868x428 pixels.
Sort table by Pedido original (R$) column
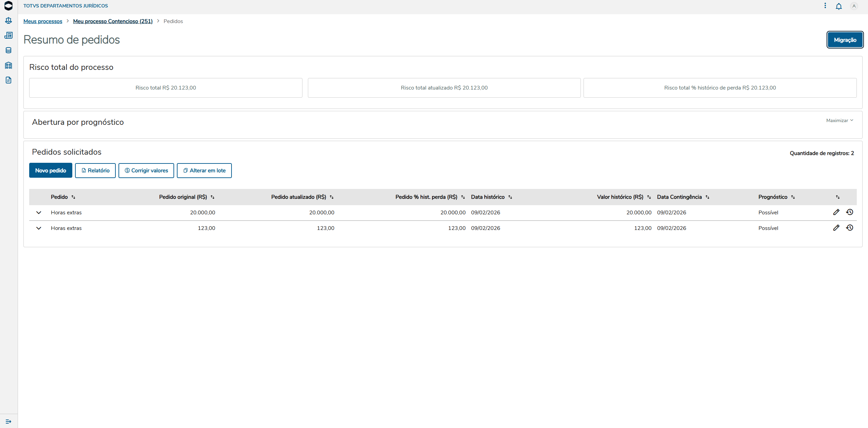213,197
